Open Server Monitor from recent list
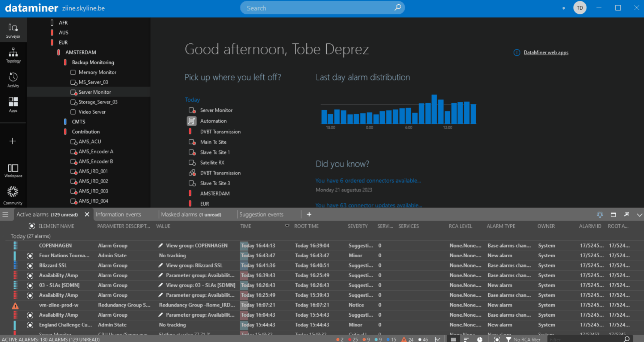The image size is (644, 342). coord(216,110)
